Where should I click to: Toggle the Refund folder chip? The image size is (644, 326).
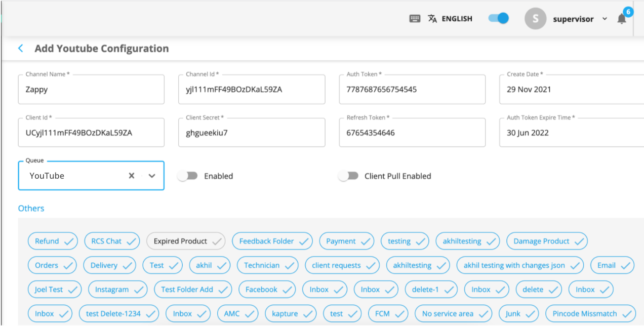(53, 241)
